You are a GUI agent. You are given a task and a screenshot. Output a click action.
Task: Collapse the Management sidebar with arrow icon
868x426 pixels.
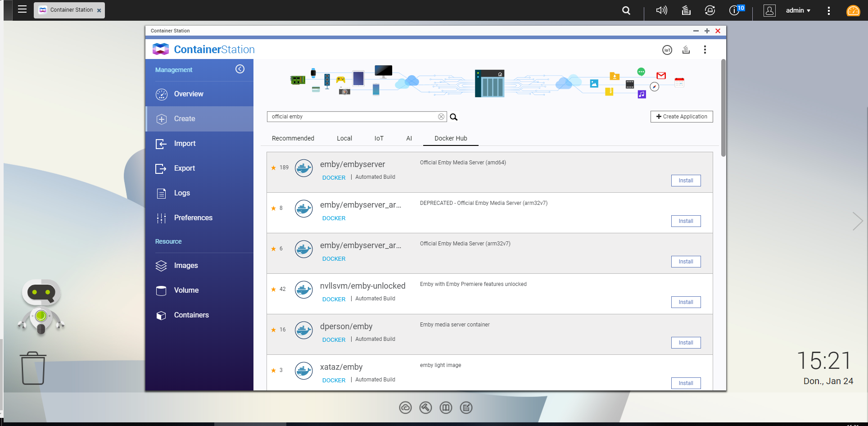[240, 69]
